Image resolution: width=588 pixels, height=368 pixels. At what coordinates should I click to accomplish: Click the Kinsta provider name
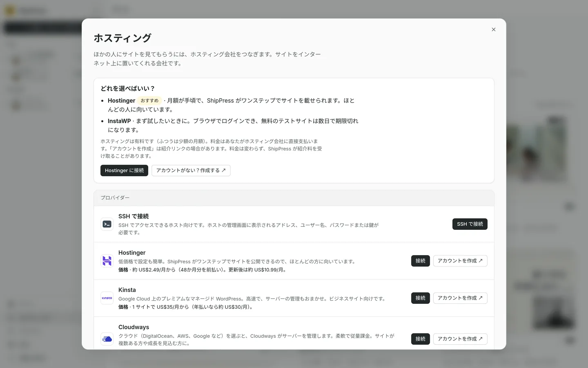tap(127, 290)
